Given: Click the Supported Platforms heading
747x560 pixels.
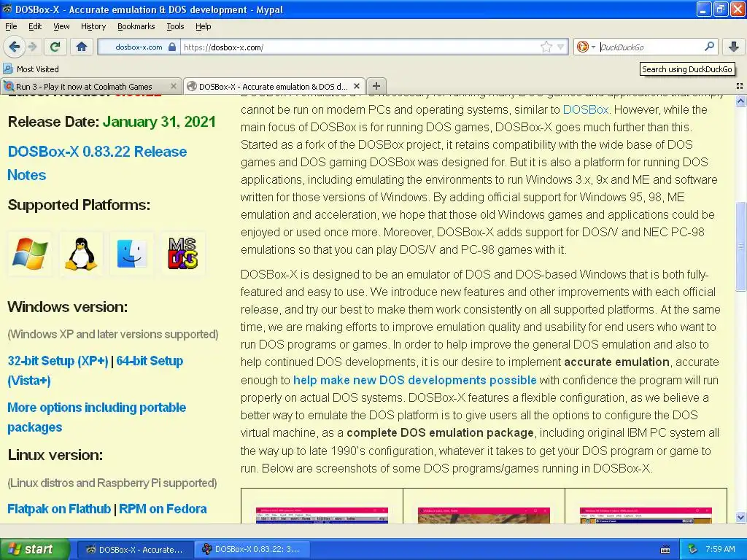Looking at the screenshot, I should coord(79,205).
